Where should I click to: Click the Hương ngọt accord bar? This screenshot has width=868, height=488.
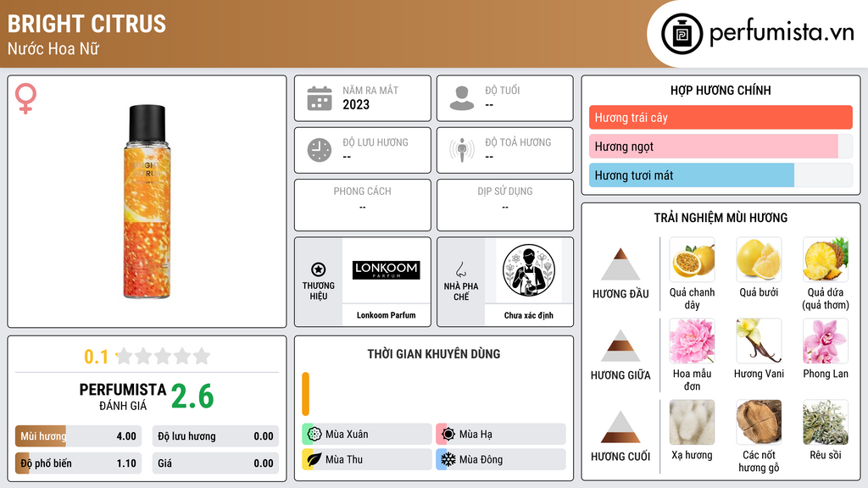[721, 146]
